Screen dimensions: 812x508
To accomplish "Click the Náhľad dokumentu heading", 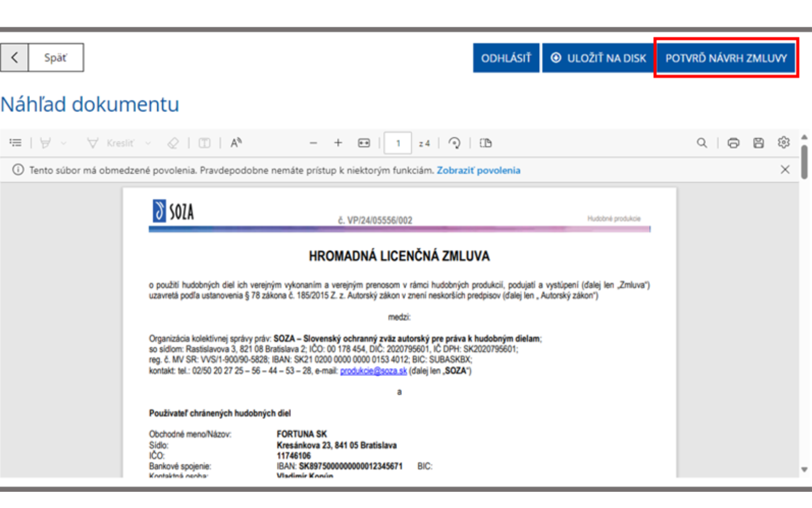I will [90, 104].
